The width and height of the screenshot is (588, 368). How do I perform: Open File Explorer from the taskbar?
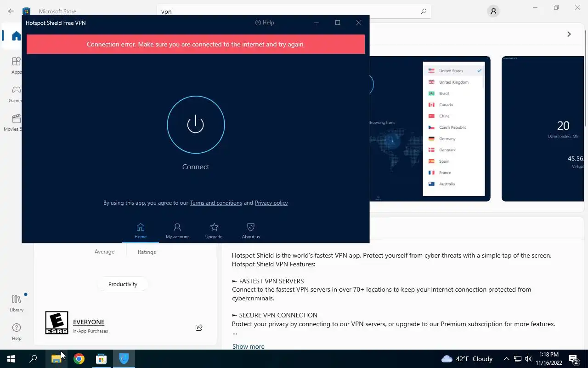tap(57, 359)
